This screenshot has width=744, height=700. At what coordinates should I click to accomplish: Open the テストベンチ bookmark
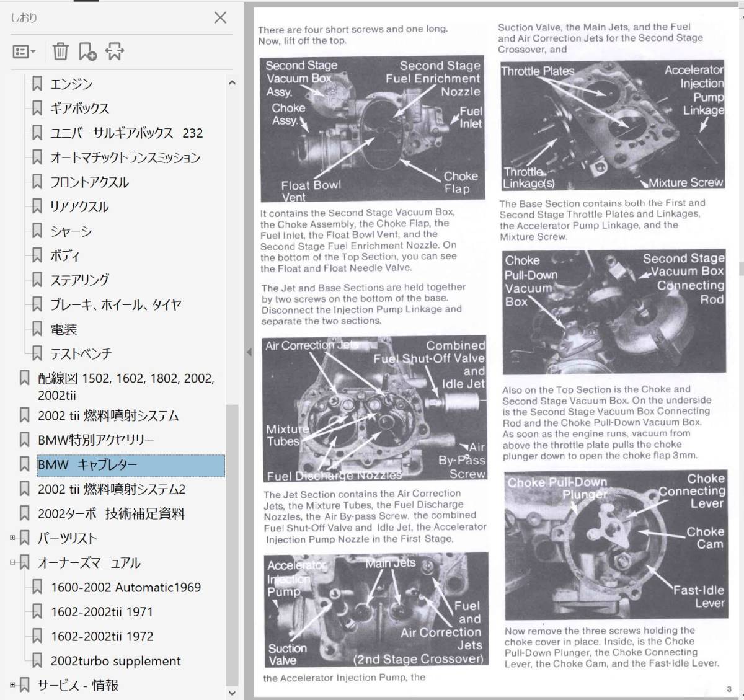81,353
